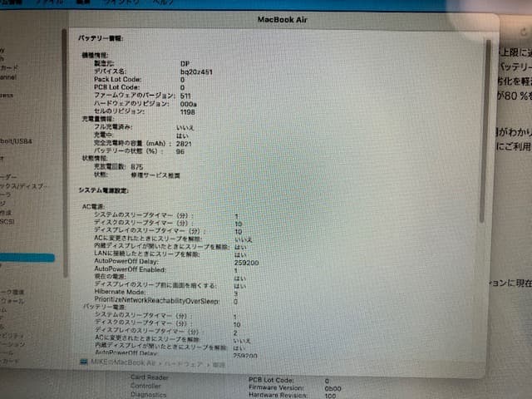Viewport: 532px width, 399px height.
Task: Click the hardware revision value 000a
Action: 189,104
